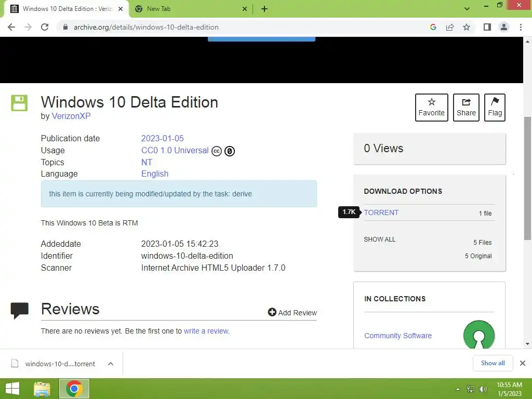Open a new browser tab
This screenshot has height=399, width=532.
click(x=264, y=9)
